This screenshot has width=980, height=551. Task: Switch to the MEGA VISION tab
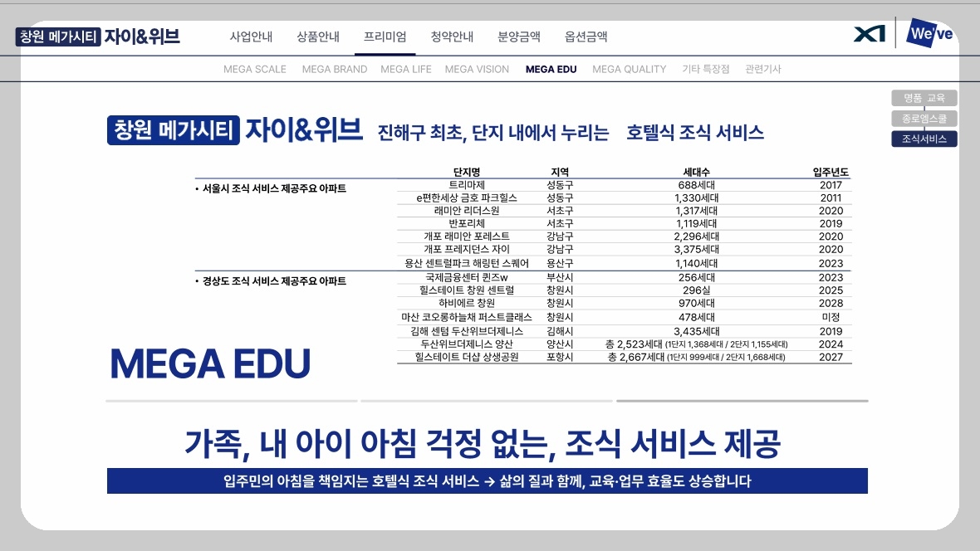(x=477, y=70)
